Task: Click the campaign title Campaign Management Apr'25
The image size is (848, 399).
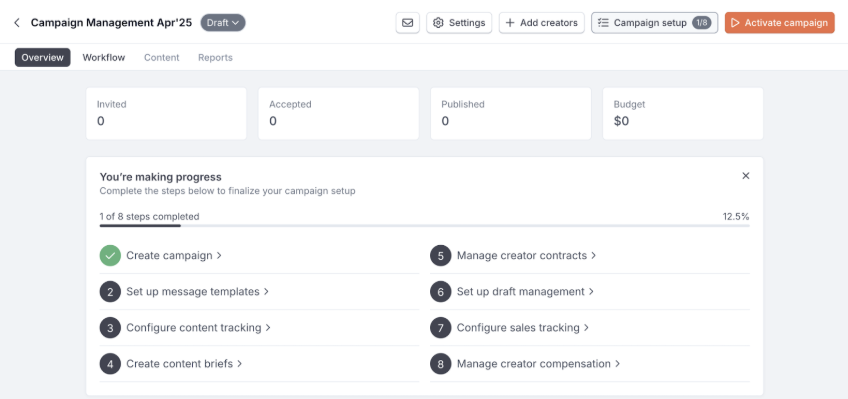Action: (111, 23)
